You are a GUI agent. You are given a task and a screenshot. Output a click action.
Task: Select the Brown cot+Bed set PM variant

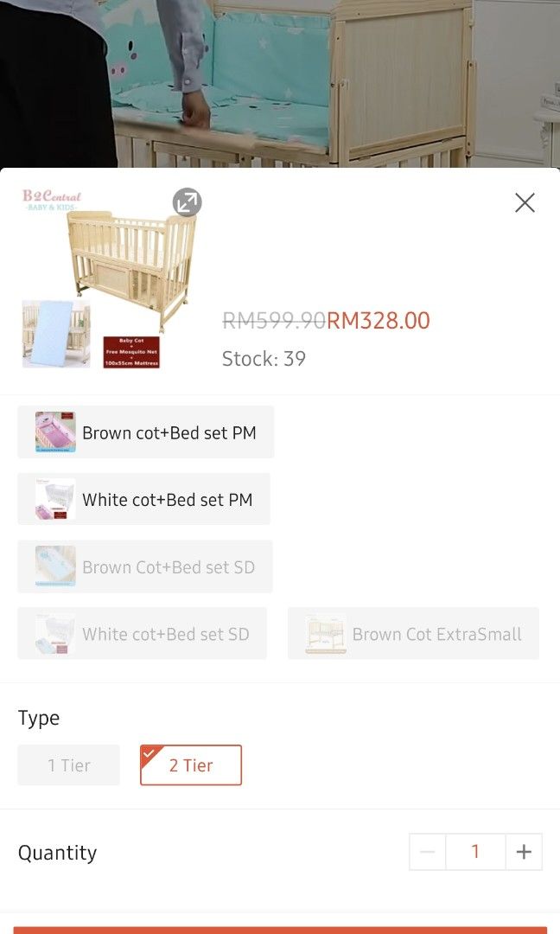(145, 432)
